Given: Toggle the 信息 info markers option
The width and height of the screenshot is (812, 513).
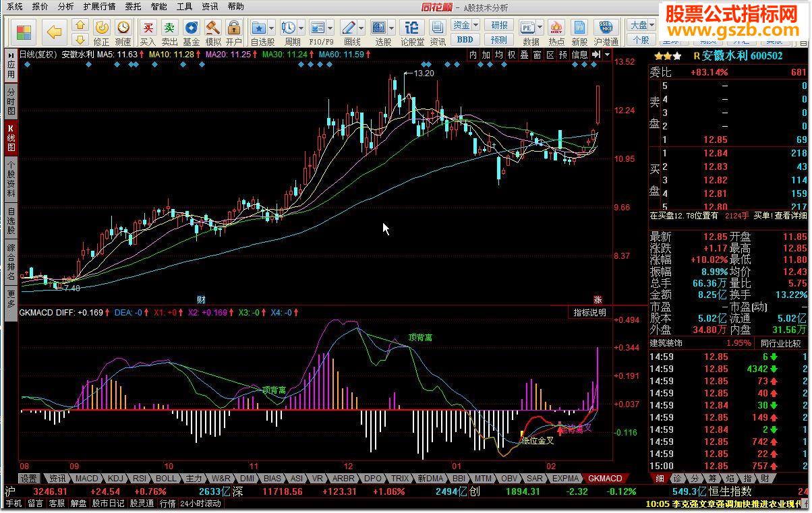Looking at the screenshot, I should coord(579,55).
